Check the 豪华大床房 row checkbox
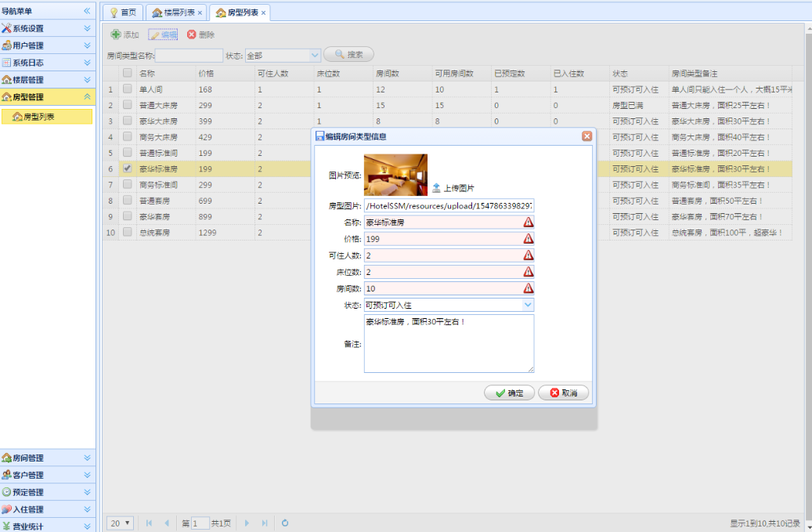 coord(127,121)
